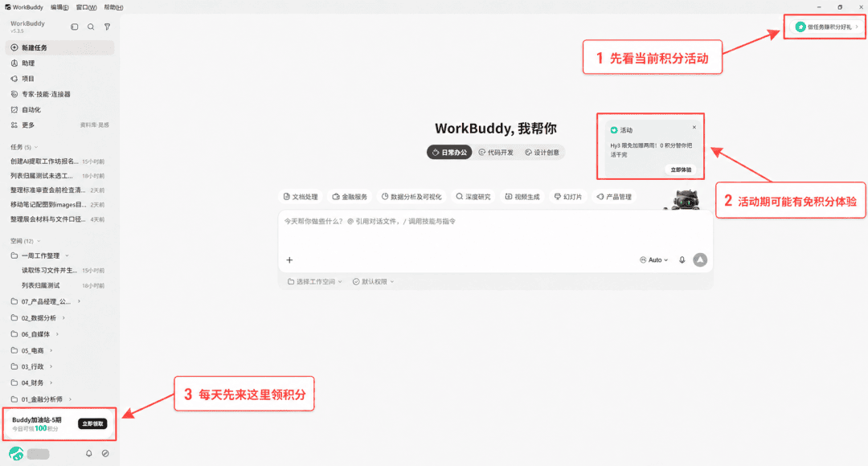Switch to the 设计创意 tab

tap(542, 152)
